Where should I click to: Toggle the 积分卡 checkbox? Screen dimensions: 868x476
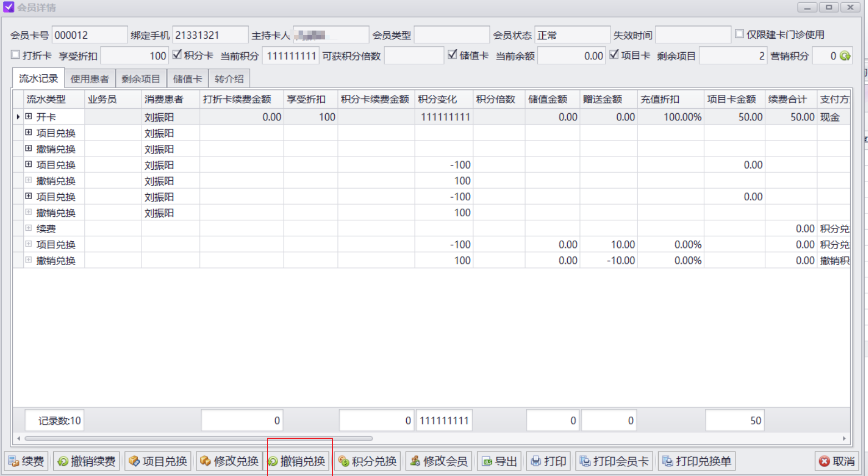177,54
